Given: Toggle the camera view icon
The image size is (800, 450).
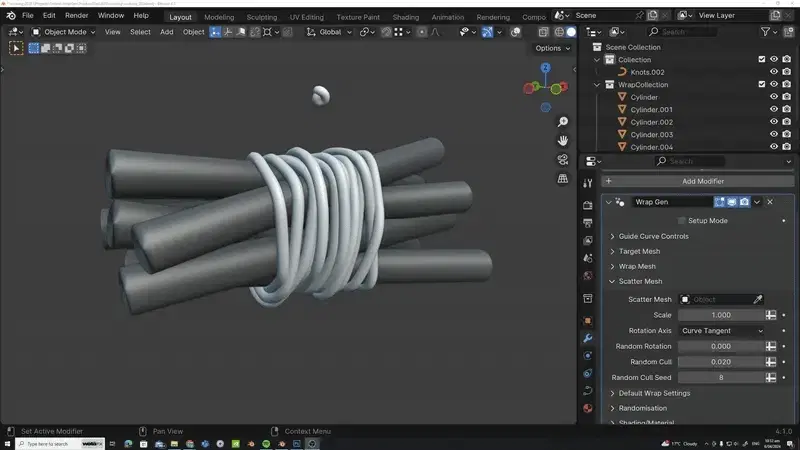Looking at the screenshot, I should click(563, 160).
